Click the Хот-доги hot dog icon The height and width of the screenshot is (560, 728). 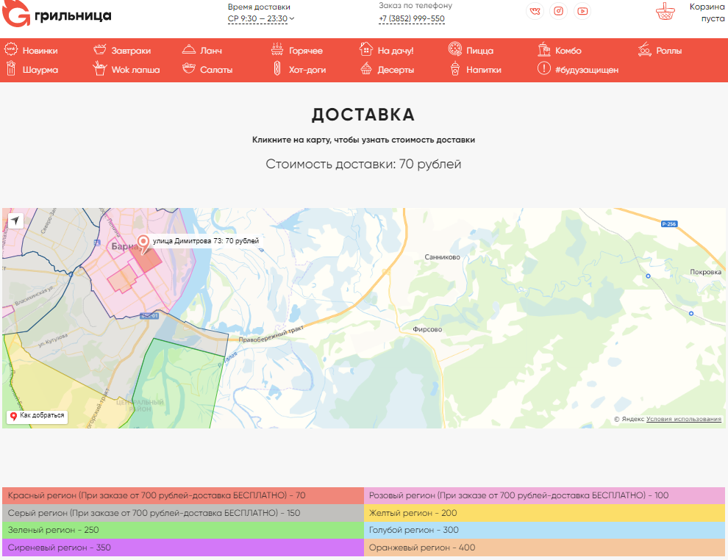[x=277, y=68]
